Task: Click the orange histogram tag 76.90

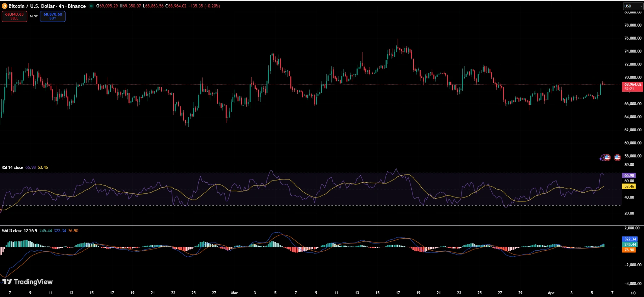Action: (x=629, y=250)
